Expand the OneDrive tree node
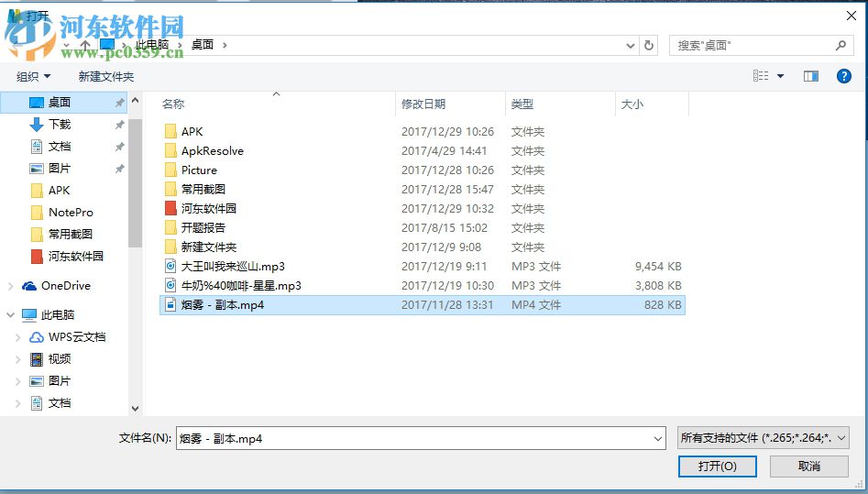 (x=10, y=286)
